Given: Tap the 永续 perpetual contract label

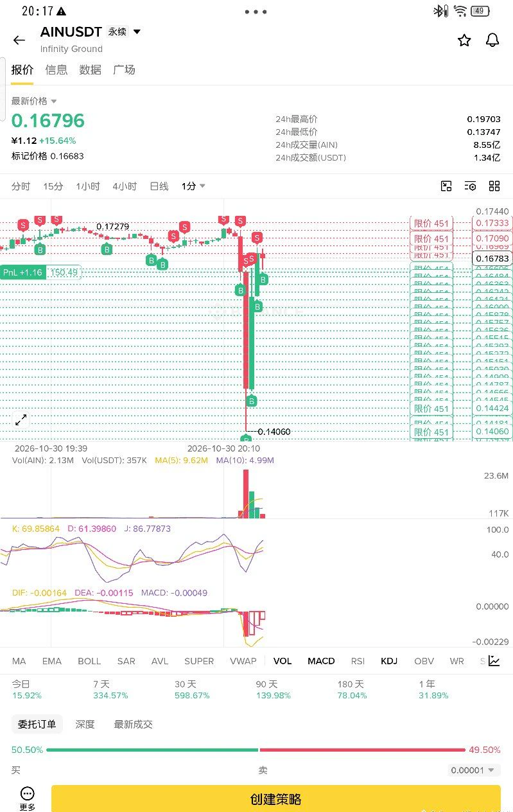Looking at the screenshot, I should (117, 31).
